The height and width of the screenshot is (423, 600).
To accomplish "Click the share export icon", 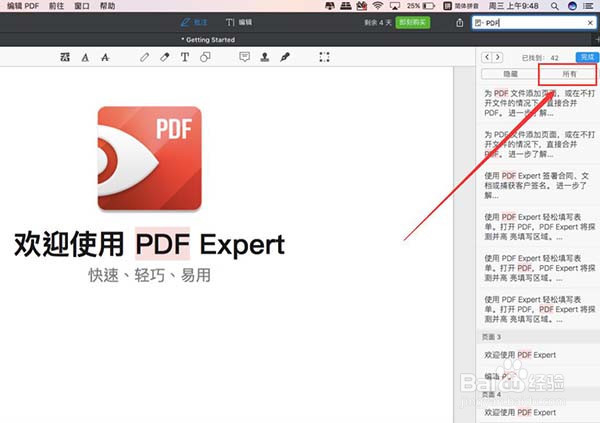I will pos(460,23).
